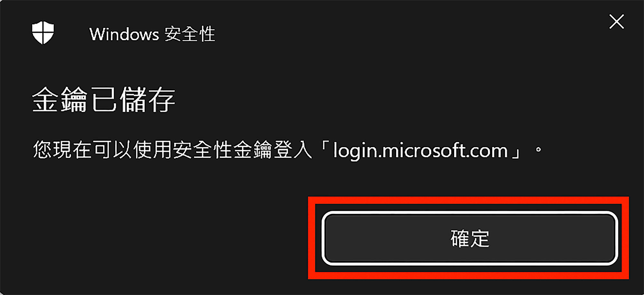Image resolution: width=644 pixels, height=295 pixels.
Task: Close the dialog with the X icon
Action: [x=616, y=22]
